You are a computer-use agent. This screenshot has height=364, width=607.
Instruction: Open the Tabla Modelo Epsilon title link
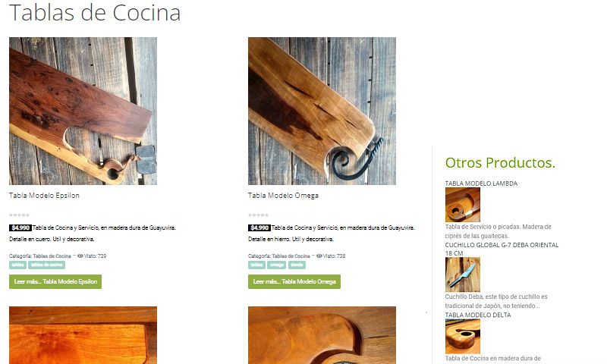point(44,196)
